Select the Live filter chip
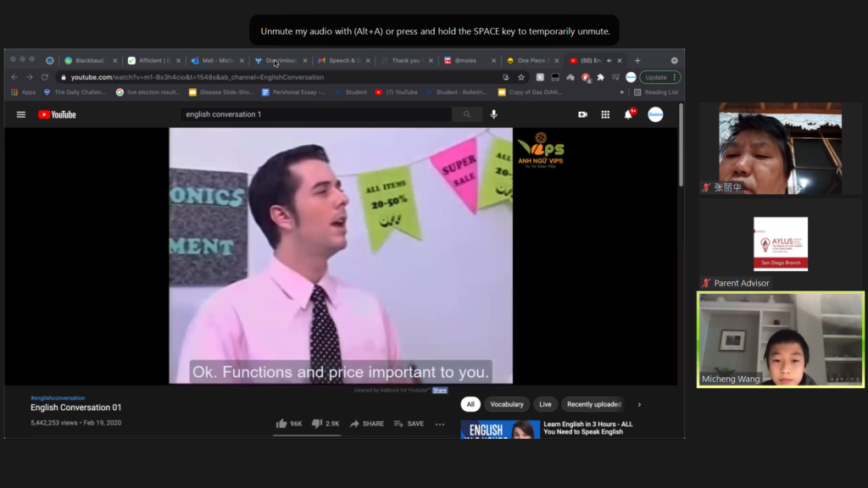Viewport: 868px width, 488px height. [x=545, y=404]
